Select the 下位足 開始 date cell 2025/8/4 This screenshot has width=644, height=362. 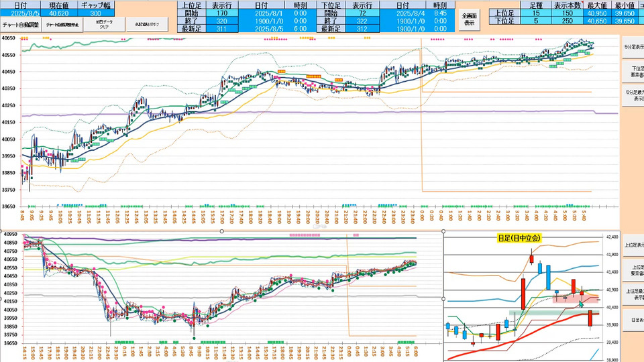click(403, 13)
